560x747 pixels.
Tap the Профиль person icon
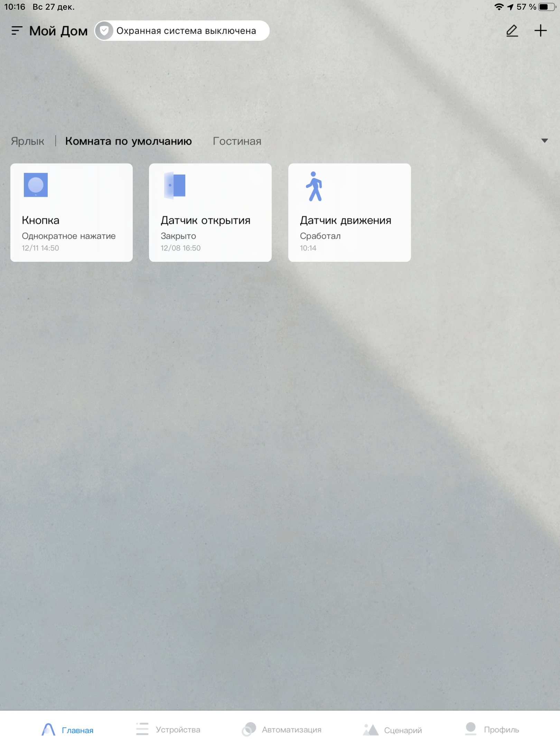tap(470, 728)
